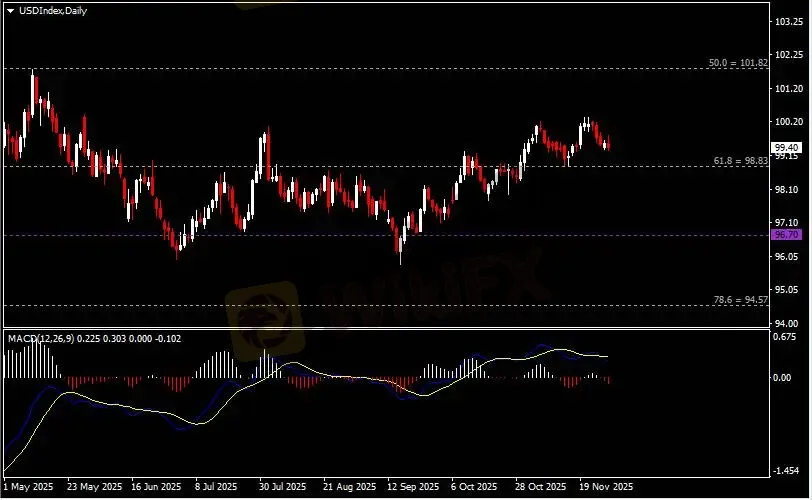Click the MACD scale value 0.00
This screenshot has width=812, height=500.
click(x=782, y=378)
